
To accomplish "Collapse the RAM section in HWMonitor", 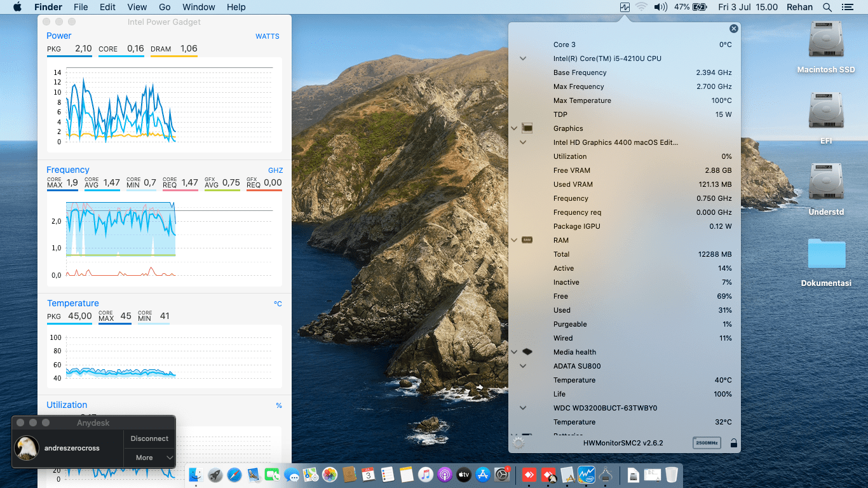I will coord(514,240).
